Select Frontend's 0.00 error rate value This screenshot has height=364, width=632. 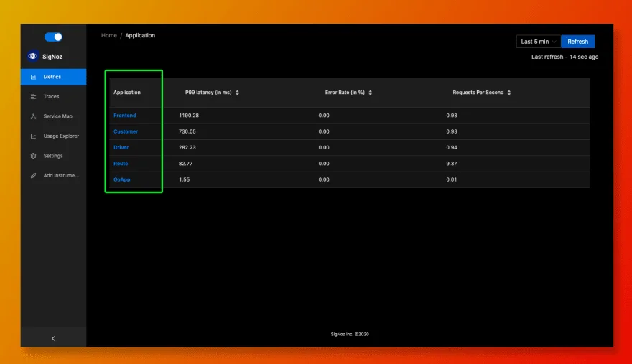pyautogui.click(x=324, y=116)
